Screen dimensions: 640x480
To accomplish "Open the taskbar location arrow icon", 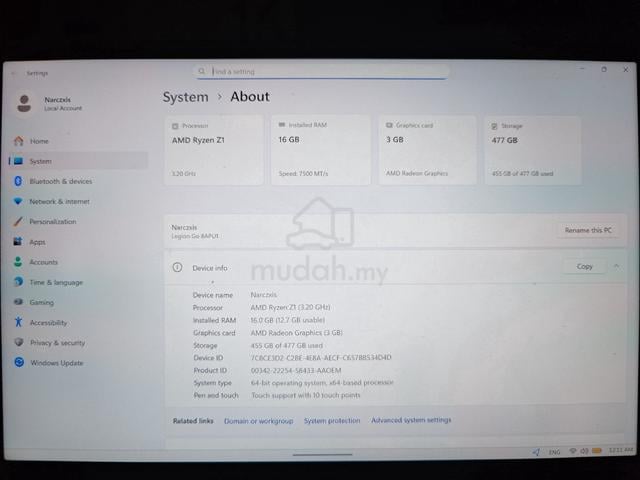I will 536,452.
